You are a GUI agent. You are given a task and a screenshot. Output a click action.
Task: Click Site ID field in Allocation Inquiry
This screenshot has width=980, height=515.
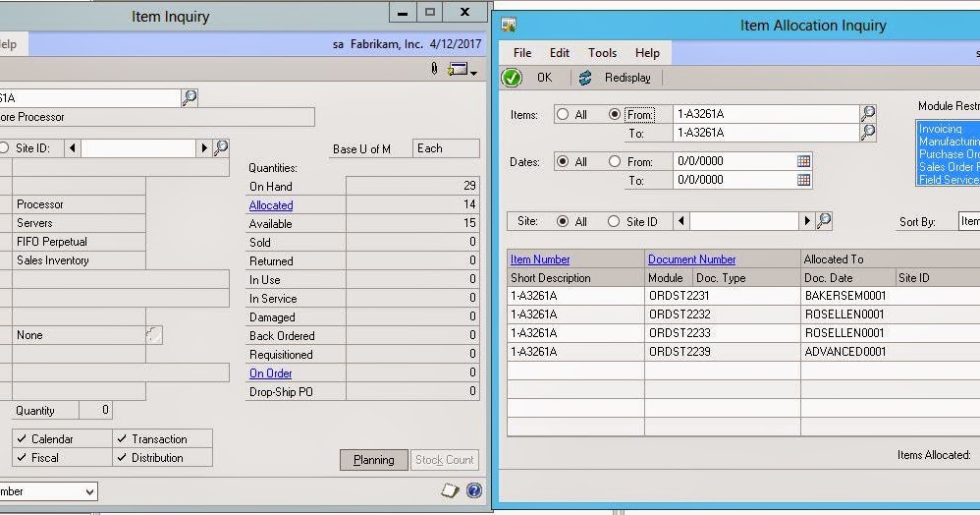click(743, 221)
